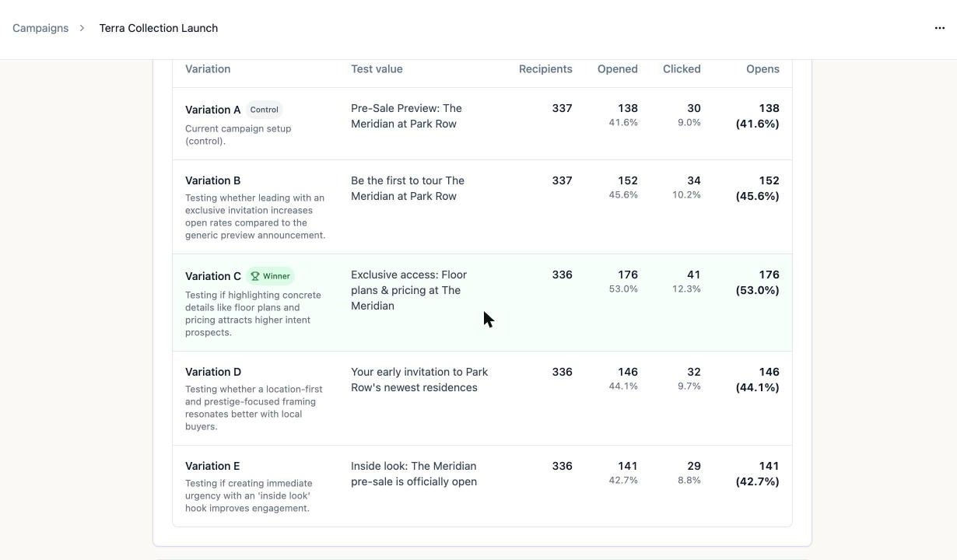
Task: Click Variation E description about immediate urgency
Action: coord(249,495)
